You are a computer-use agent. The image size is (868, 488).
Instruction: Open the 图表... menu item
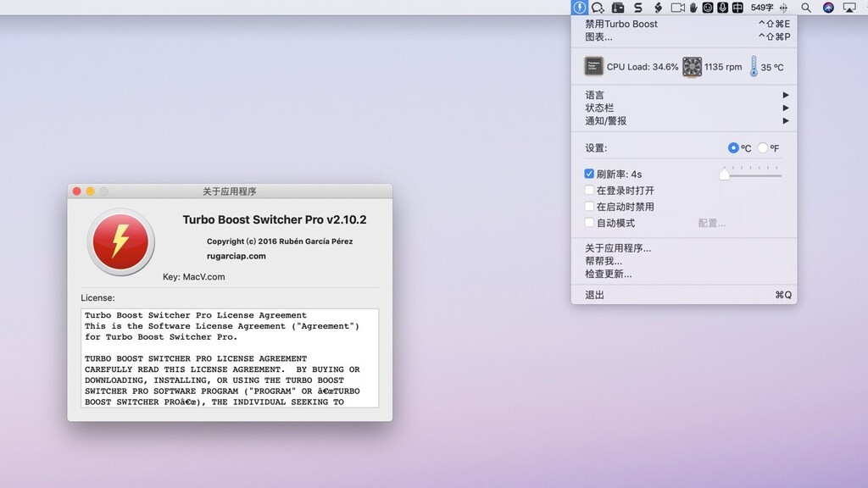click(684, 37)
